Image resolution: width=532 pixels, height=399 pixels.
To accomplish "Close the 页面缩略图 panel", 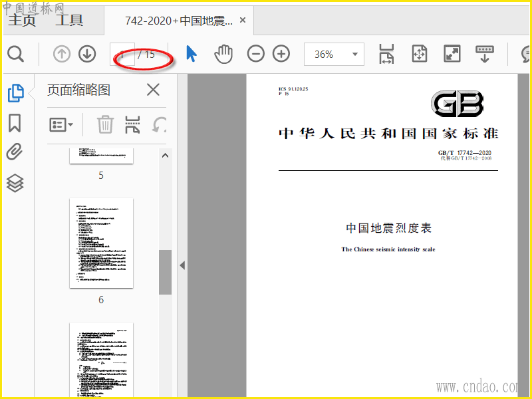I will coord(153,90).
